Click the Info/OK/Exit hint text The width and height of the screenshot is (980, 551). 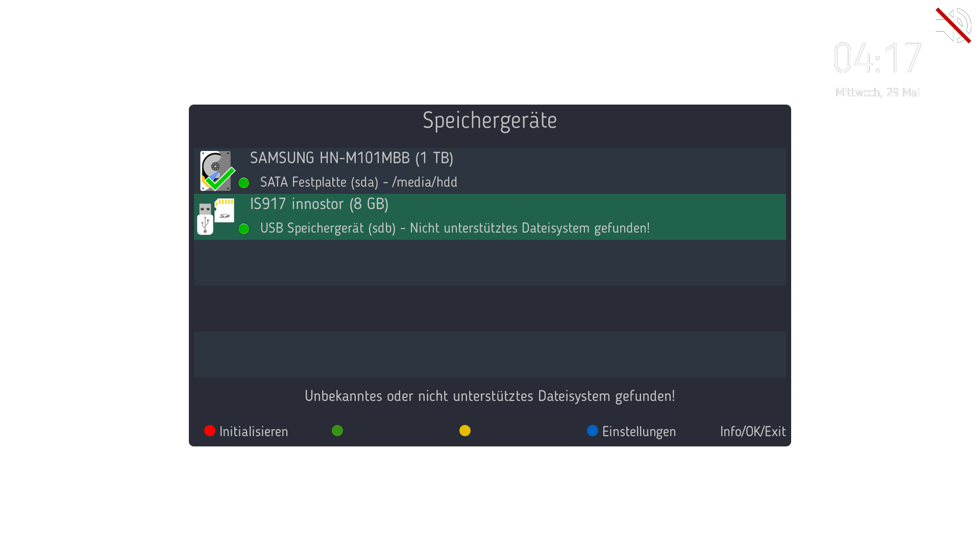tap(752, 432)
